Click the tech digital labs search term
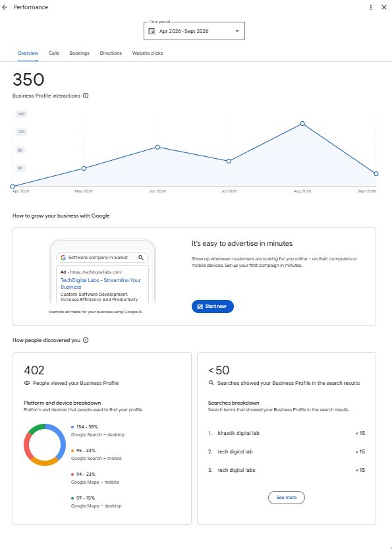The width and height of the screenshot is (392, 549). point(237,470)
